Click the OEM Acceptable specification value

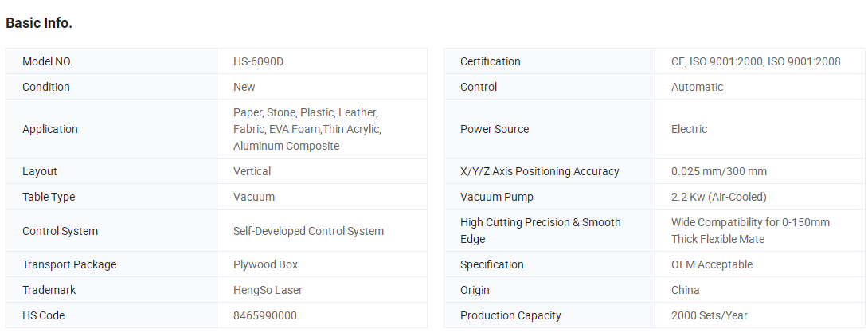[x=711, y=264]
